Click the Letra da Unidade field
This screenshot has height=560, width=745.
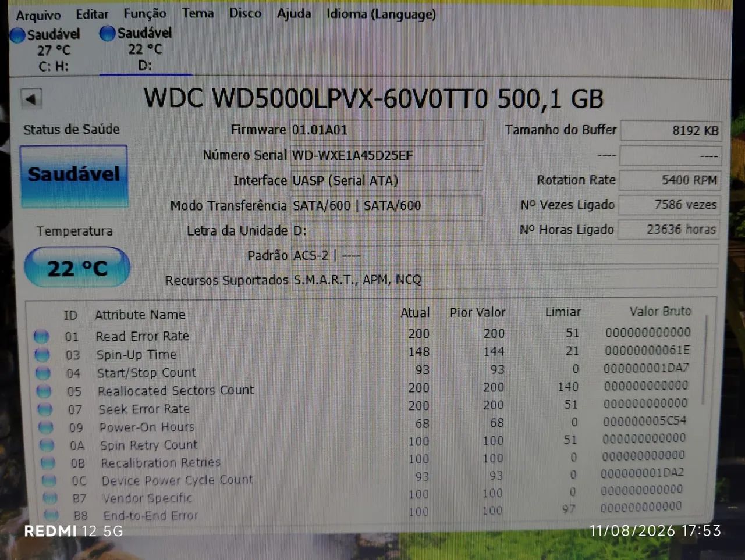coord(386,230)
